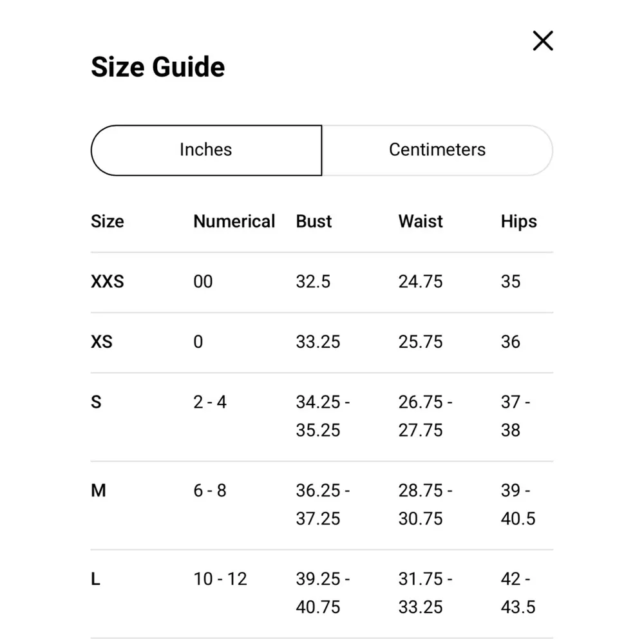Click the 25.75 waist measurement
The height and width of the screenshot is (644, 644).
421,341
